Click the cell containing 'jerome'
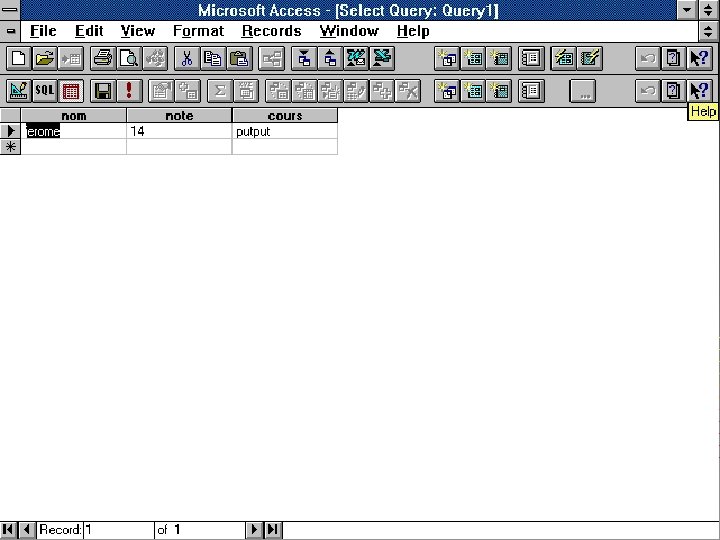The width and height of the screenshot is (720, 540). pyautogui.click(x=73, y=131)
